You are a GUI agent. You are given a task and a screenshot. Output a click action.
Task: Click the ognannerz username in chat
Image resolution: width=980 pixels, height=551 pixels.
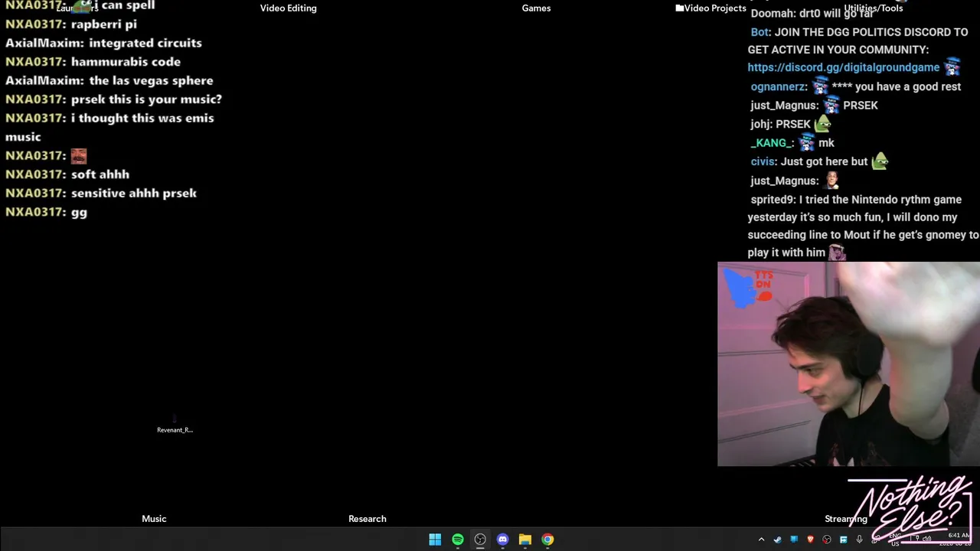tap(778, 87)
